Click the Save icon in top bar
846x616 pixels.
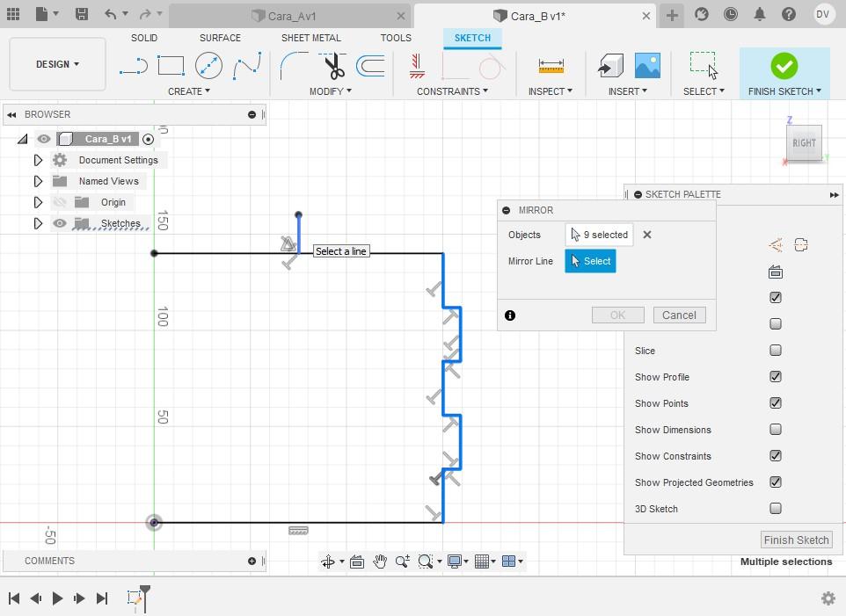coord(82,14)
